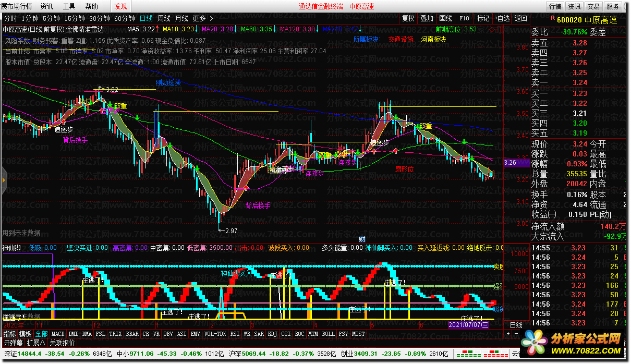
Task: Open the 所属板块 link
Action: 366,39
